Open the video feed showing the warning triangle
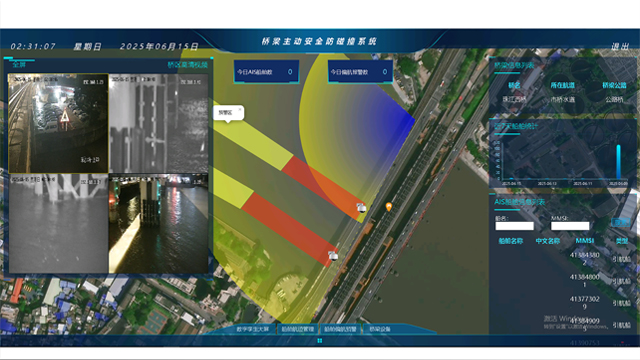The height and width of the screenshot is (360, 640). click(58, 123)
